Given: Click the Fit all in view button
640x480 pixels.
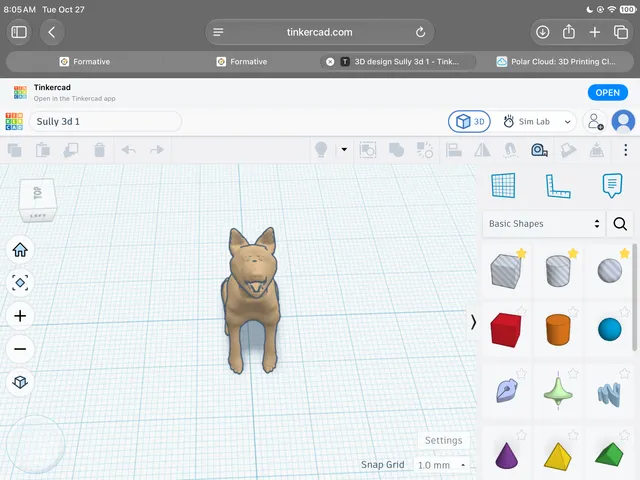Looking at the screenshot, I should pyautogui.click(x=20, y=282).
